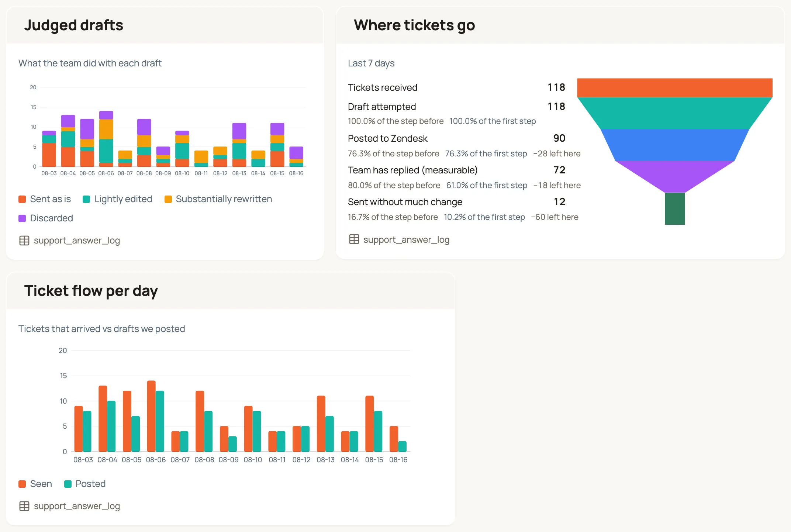
Task: Click the 08-04 Seen bar in Ticket flow
Action: click(x=103, y=419)
